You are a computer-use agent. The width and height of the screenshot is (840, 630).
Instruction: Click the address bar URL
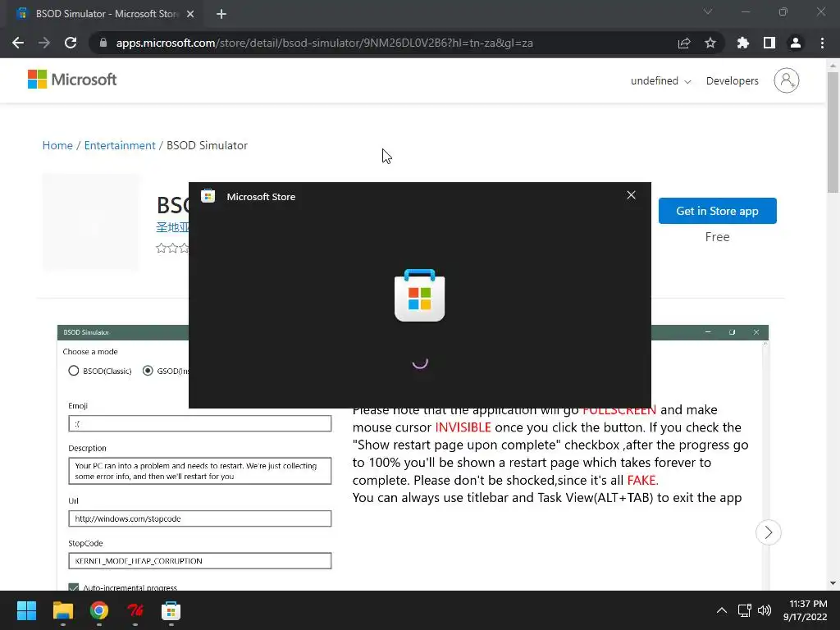[324, 43]
